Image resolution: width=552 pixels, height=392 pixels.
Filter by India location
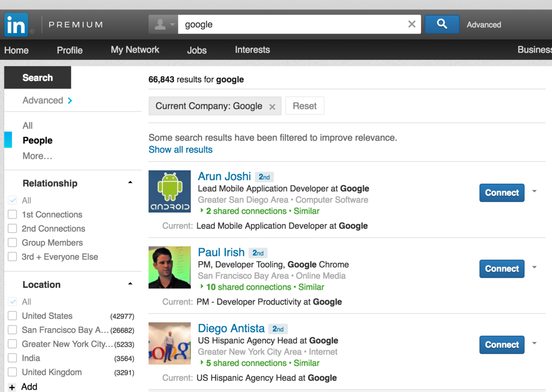[13, 358]
